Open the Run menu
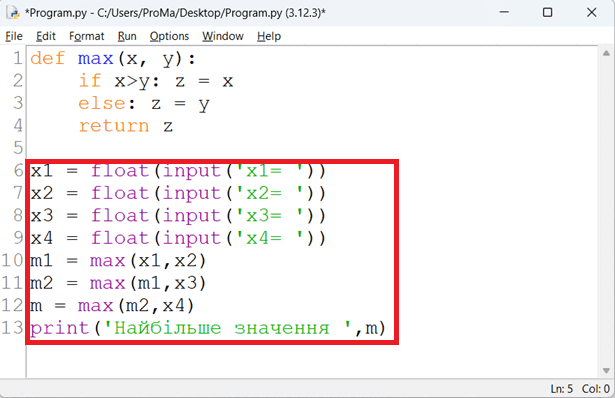Image resolution: width=615 pixels, height=398 pixels. (x=127, y=36)
